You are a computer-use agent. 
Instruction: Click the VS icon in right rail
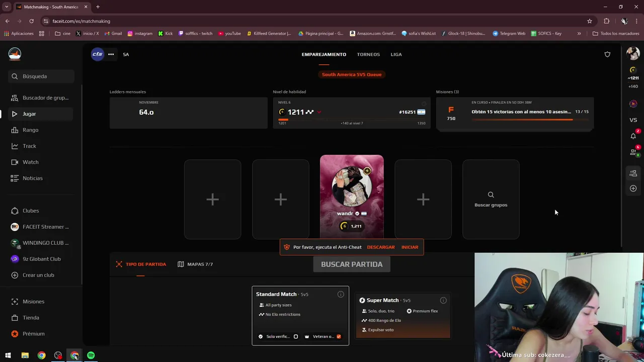coord(633,120)
